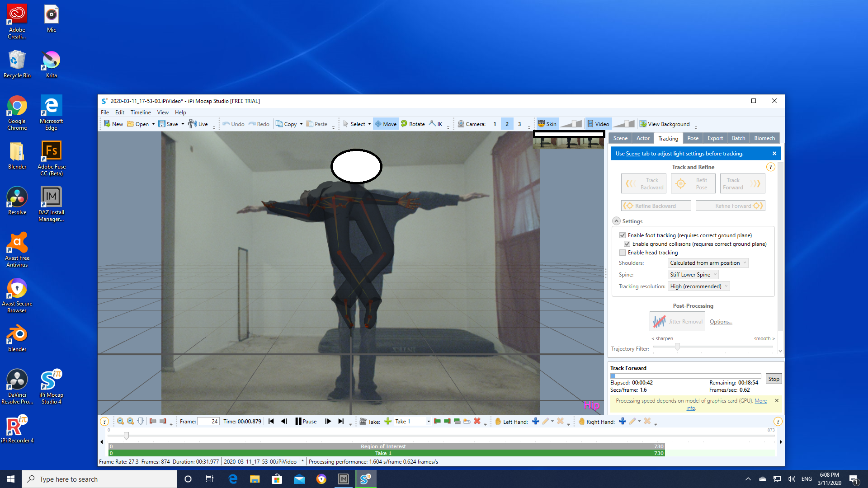Viewport: 868px width, 488px height.
Task: Switch to camera 1
Action: pyautogui.click(x=495, y=124)
